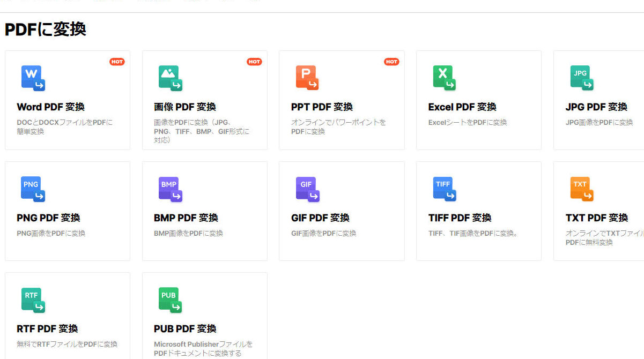Open the PPT PDF 変換 link

[322, 107]
